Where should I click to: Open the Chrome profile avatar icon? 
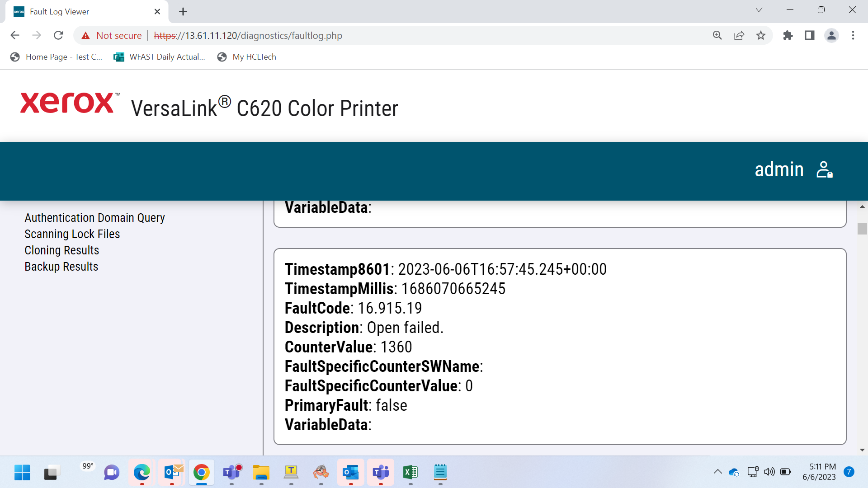tap(831, 35)
